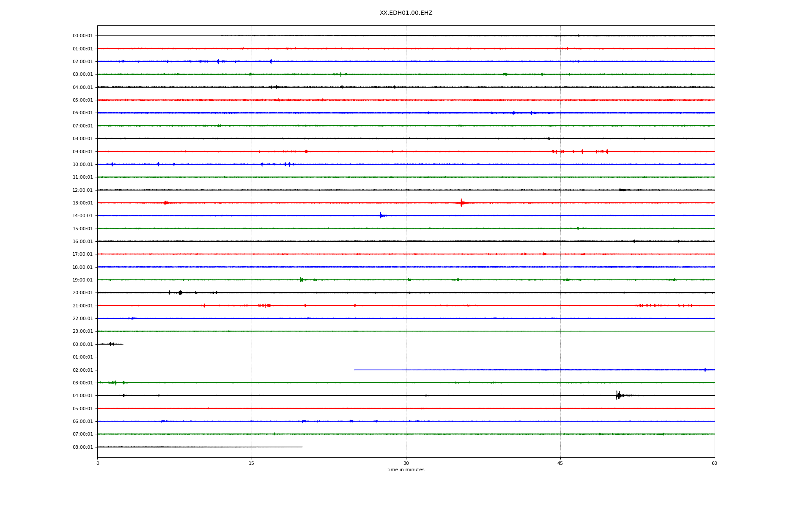This screenshot has width=812, height=508.
Task: Click the x-axis tick label 30
Action: coord(406,463)
